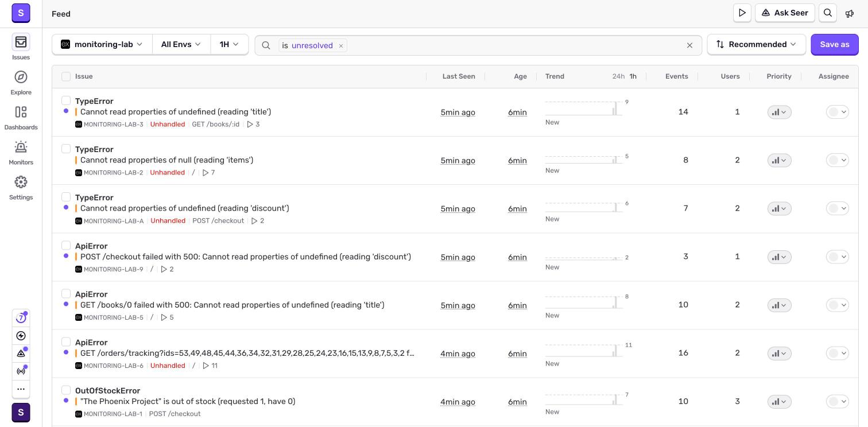Click trend chart of MONITORING-LAB-6 issue
Viewport: 868px width, 427px height.
coord(584,350)
